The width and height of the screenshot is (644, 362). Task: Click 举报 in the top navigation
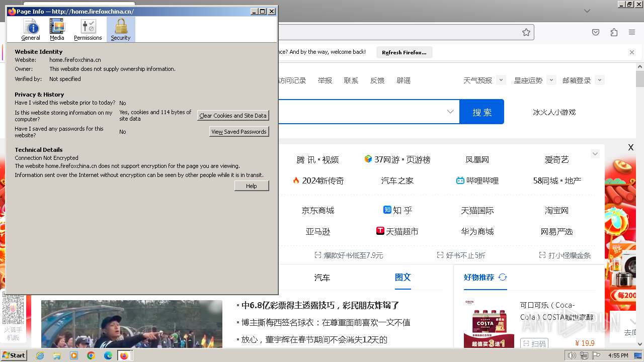click(325, 80)
